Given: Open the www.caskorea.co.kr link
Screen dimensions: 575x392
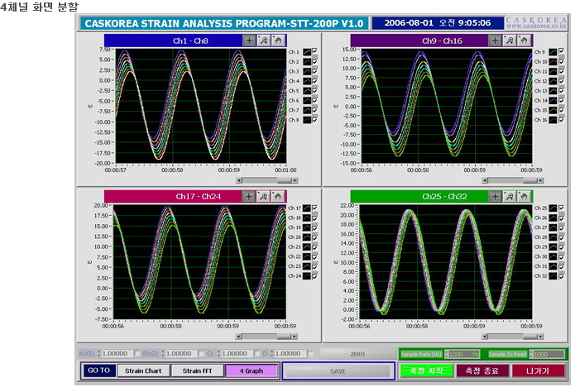Looking at the screenshot, I should tap(536, 26).
